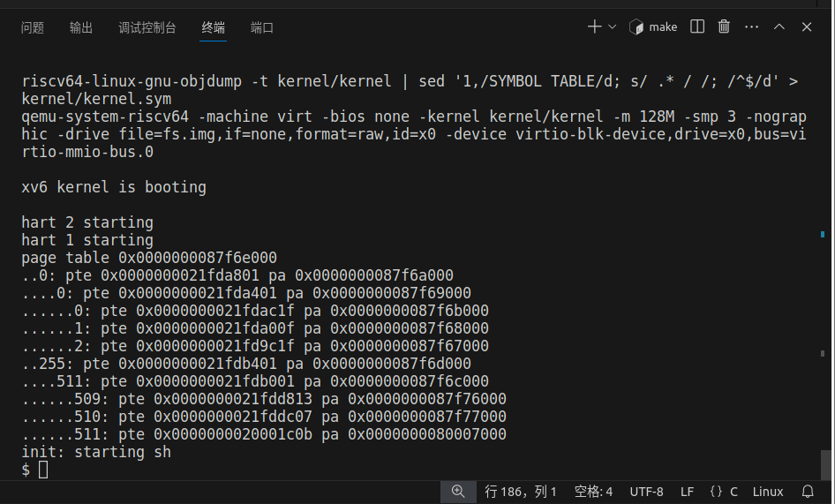Go to line via 行 186, 列 1
835x504 pixels.
coord(520,492)
